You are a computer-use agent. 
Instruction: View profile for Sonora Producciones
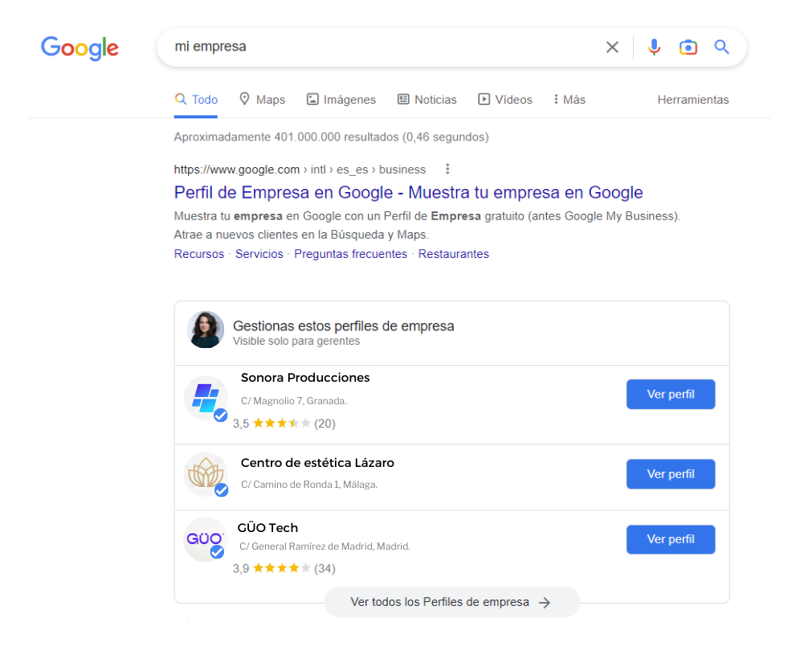point(671,395)
